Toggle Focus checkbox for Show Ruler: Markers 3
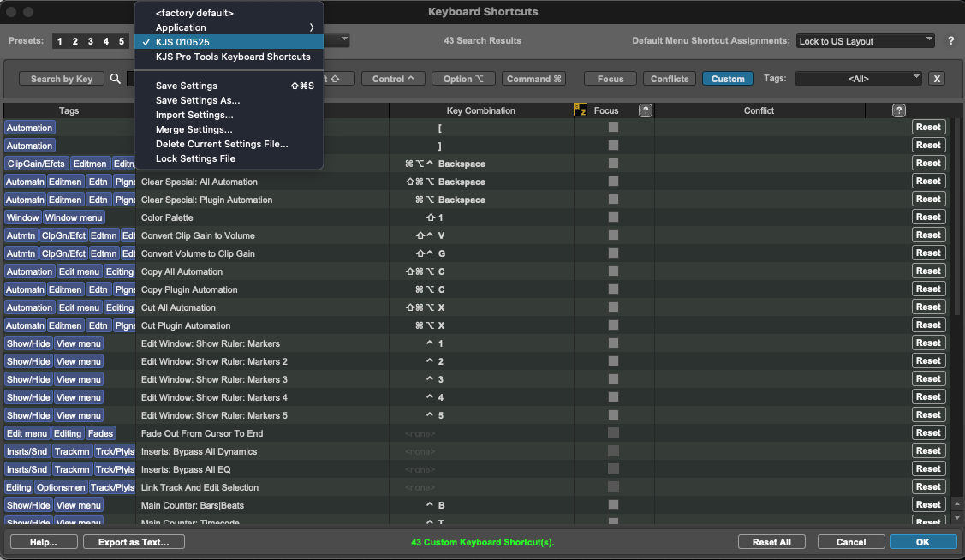This screenshot has height=560, width=965. (613, 379)
